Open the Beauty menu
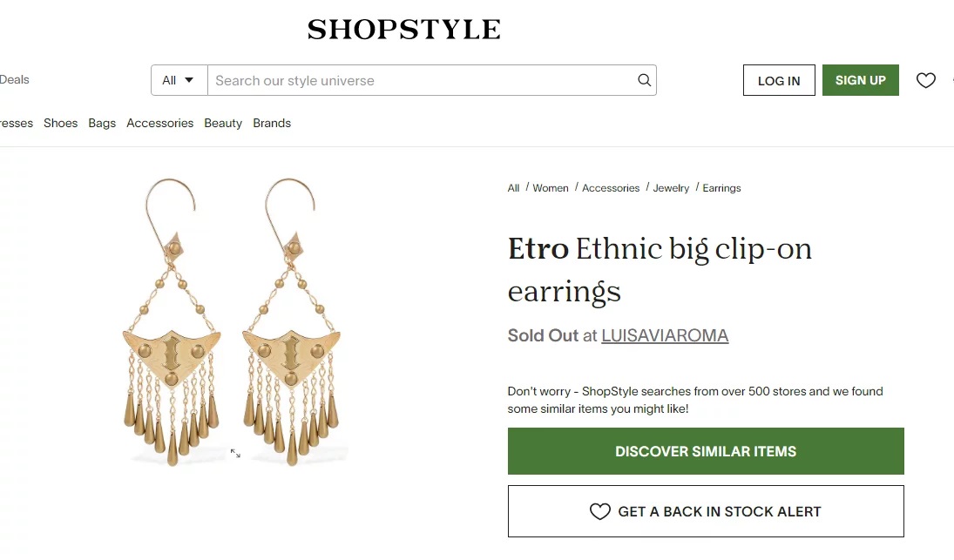Screen dimensions: 954x560 (x=223, y=123)
